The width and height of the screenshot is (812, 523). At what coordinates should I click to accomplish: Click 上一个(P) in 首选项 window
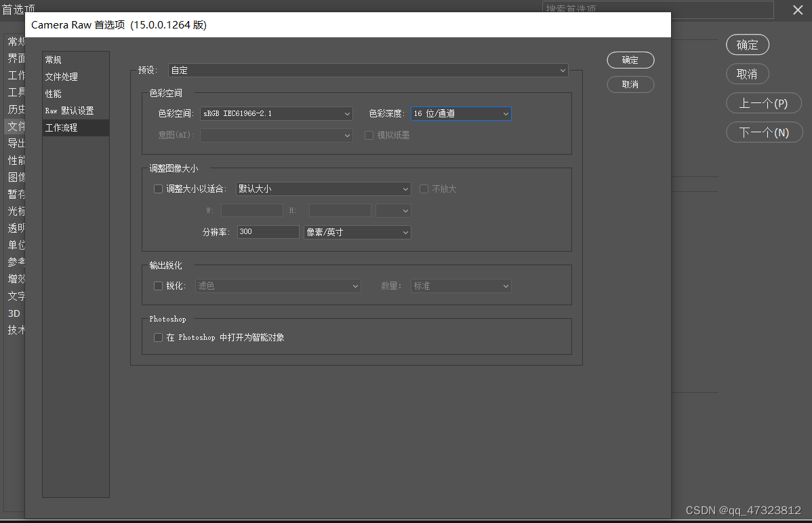pos(764,103)
